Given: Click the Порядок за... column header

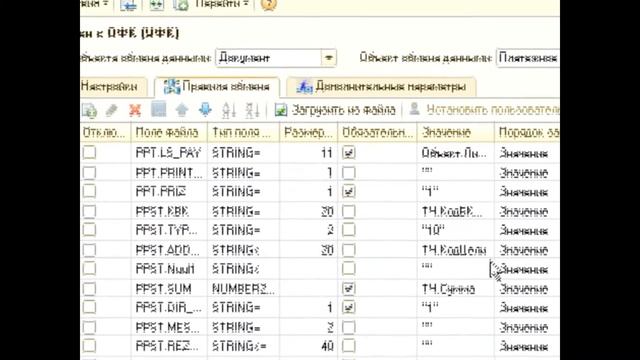Looking at the screenshot, I should click(527, 133).
